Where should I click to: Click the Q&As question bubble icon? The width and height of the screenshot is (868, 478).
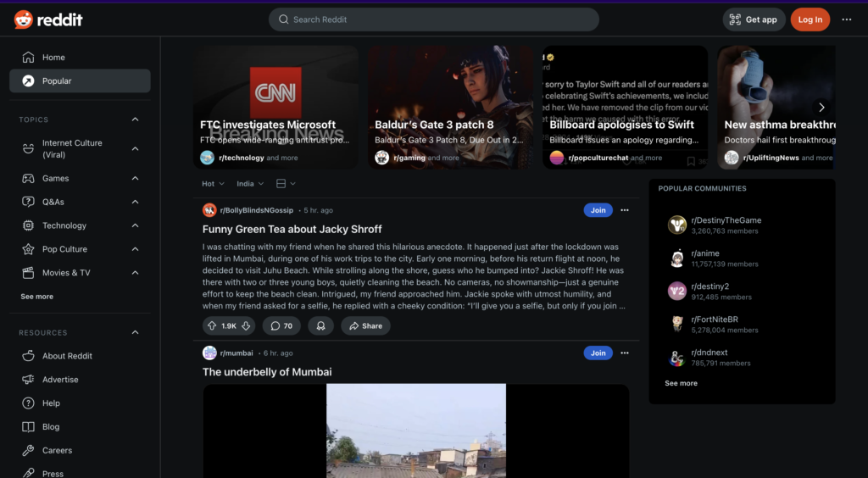pyautogui.click(x=28, y=202)
